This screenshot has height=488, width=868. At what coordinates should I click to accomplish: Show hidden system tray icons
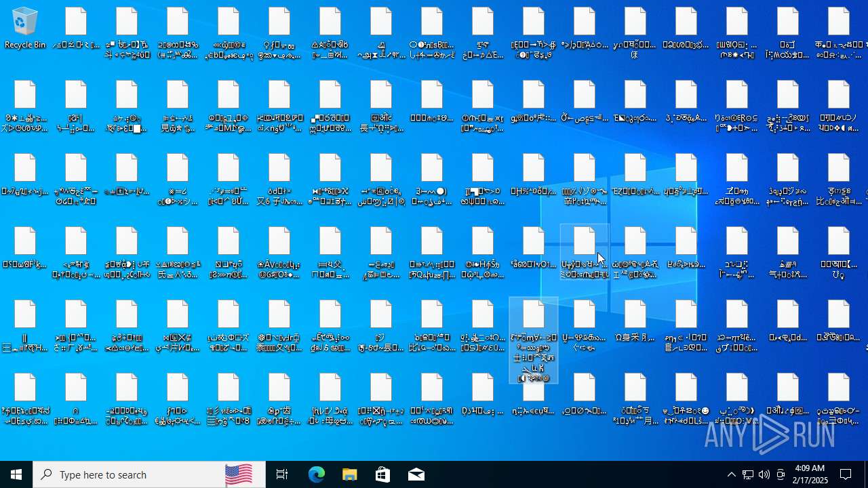coord(731,474)
